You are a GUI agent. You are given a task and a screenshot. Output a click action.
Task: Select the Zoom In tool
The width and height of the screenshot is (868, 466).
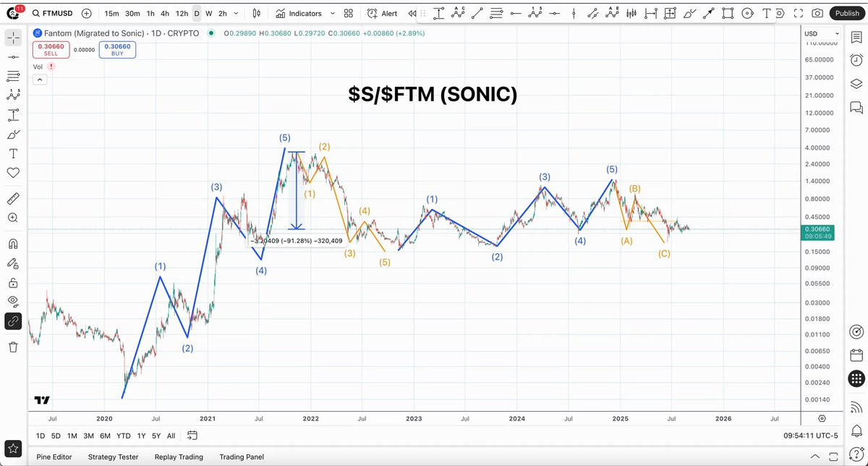click(13, 218)
